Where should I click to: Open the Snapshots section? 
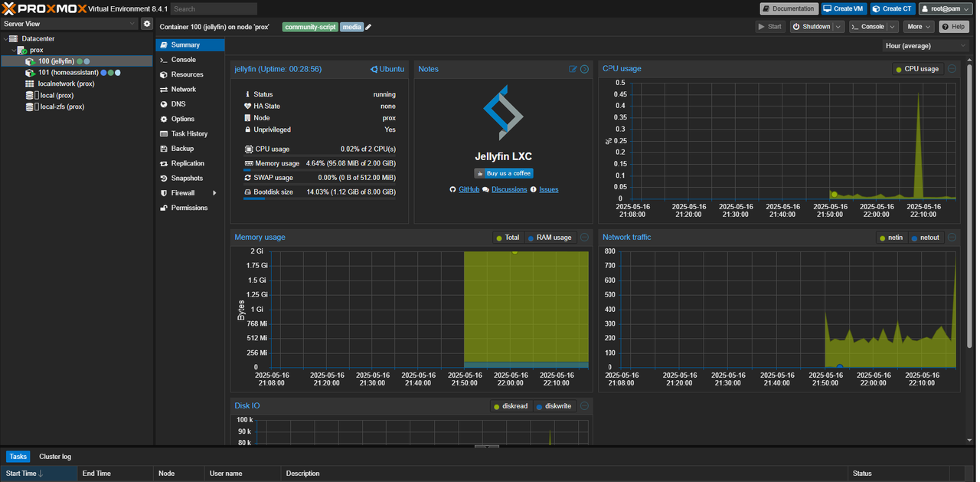click(191, 179)
